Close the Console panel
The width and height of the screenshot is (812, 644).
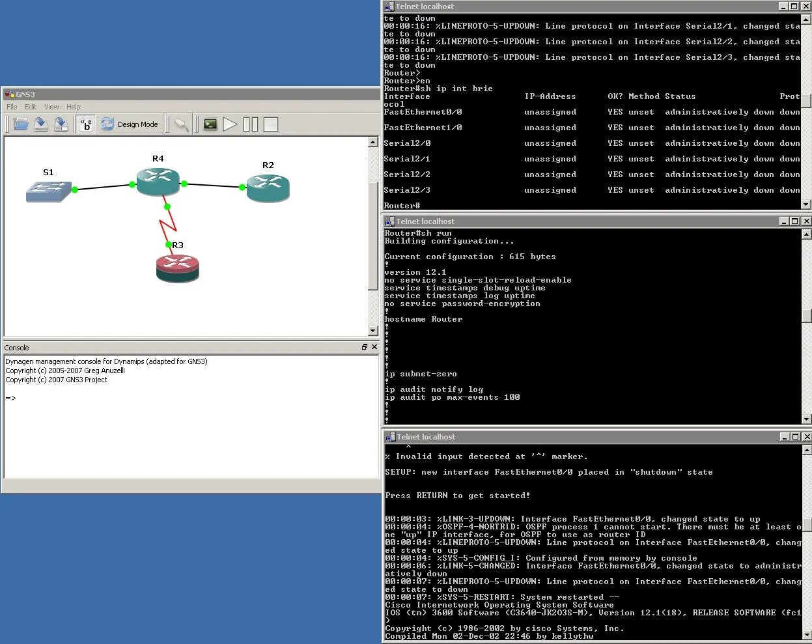tap(374, 347)
